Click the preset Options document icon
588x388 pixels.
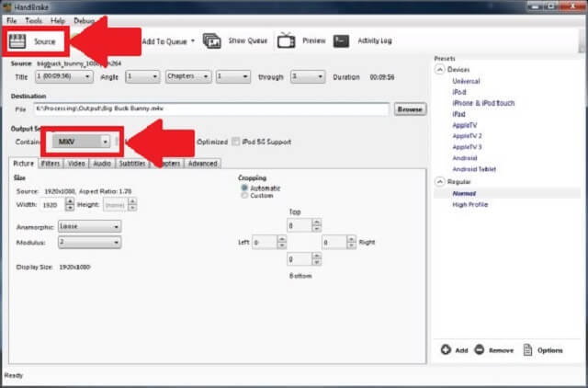[527, 349]
